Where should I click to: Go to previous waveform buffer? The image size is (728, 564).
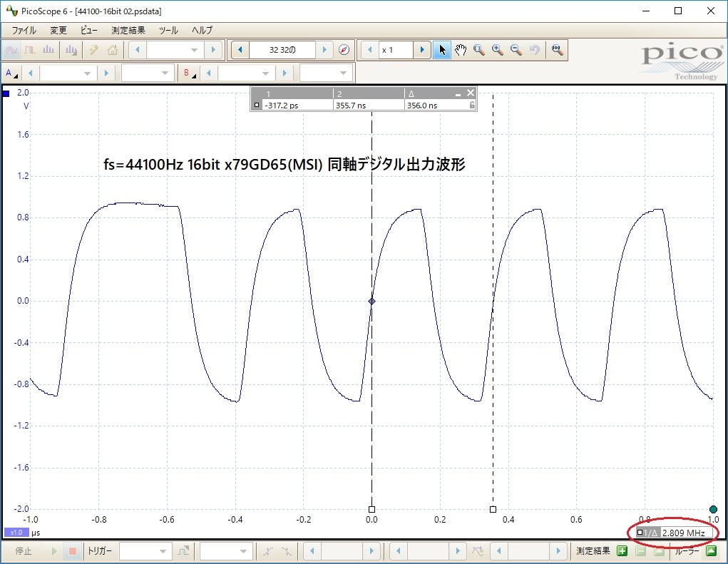click(x=240, y=50)
